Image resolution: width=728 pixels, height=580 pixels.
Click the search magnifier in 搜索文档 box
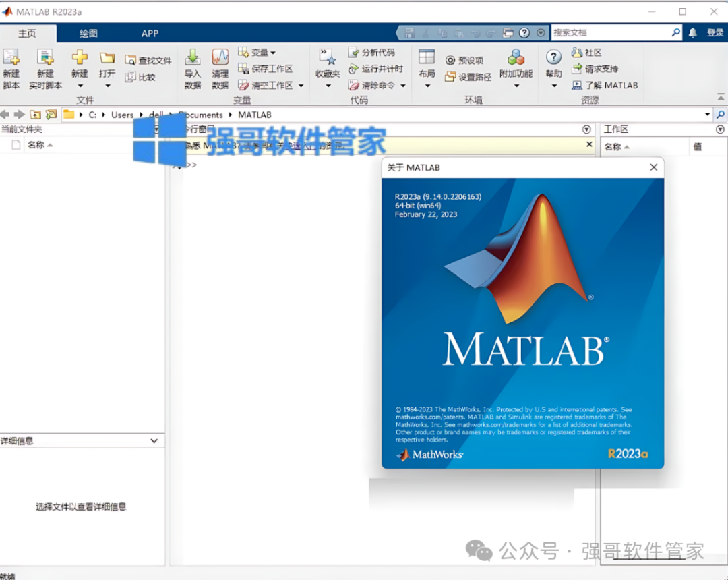click(x=676, y=32)
